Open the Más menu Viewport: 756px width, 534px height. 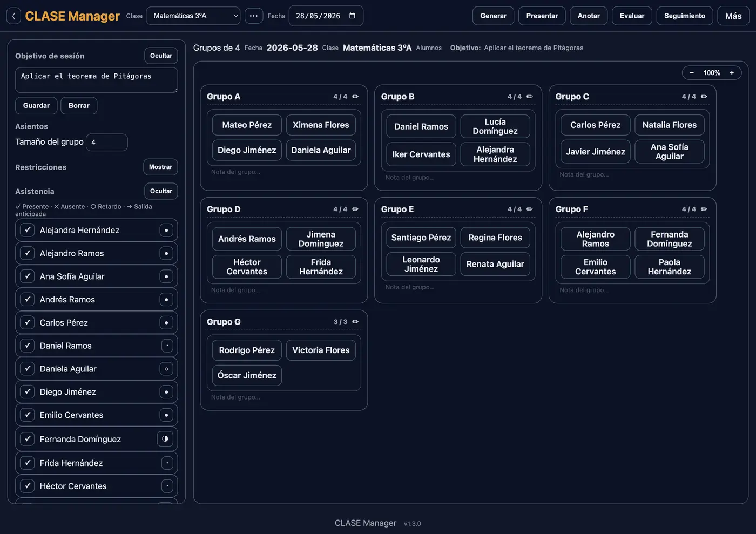pyautogui.click(x=733, y=16)
